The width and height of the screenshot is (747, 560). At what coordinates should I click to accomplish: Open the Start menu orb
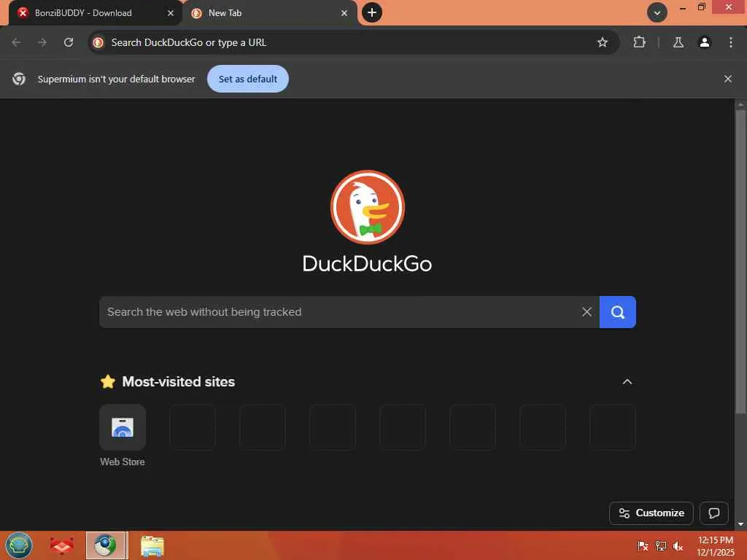point(18,545)
